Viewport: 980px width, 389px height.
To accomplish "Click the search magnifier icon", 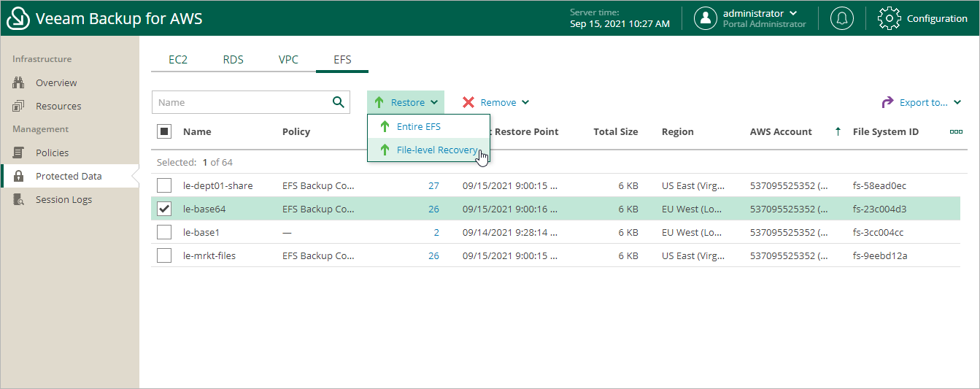I will tap(338, 102).
